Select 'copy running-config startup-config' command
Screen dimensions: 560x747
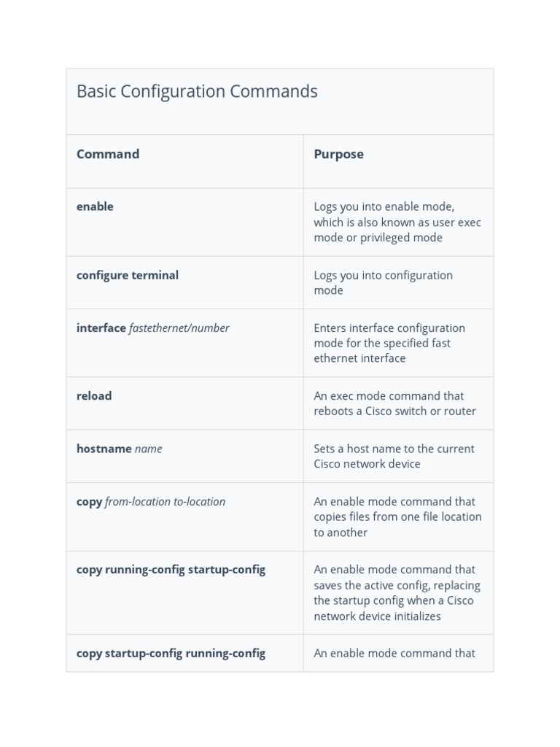pyautogui.click(x=171, y=570)
